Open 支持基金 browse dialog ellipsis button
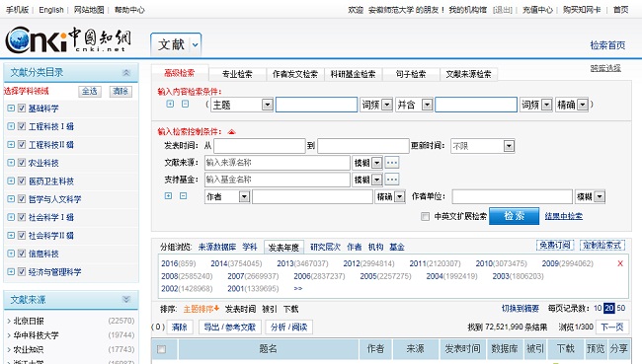 [392, 180]
